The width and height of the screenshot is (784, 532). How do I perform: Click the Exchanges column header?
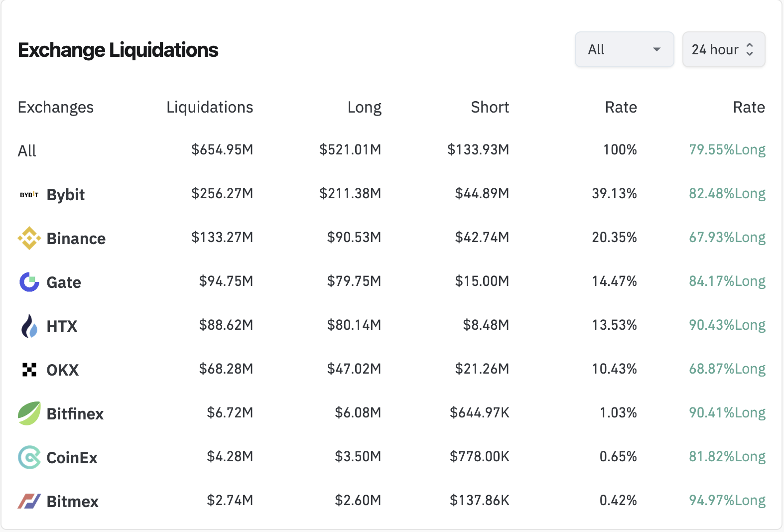tap(56, 108)
